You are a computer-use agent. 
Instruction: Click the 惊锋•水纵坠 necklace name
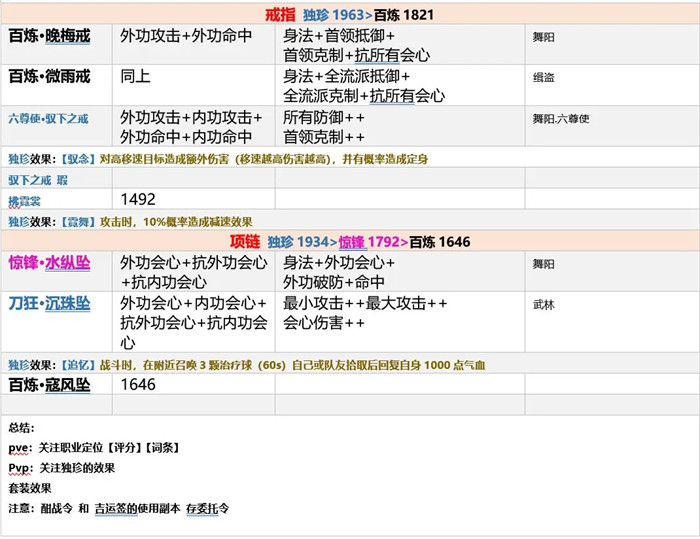[x=50, y=263]
